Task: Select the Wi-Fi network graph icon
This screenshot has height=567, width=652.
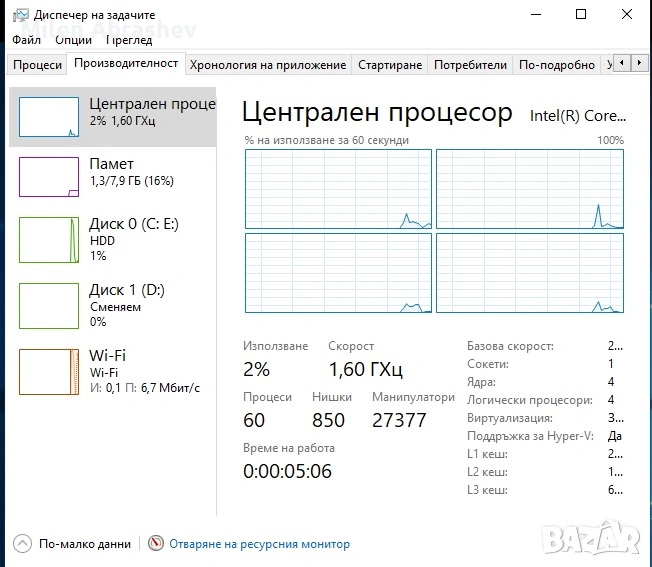Action: (49, 371)
